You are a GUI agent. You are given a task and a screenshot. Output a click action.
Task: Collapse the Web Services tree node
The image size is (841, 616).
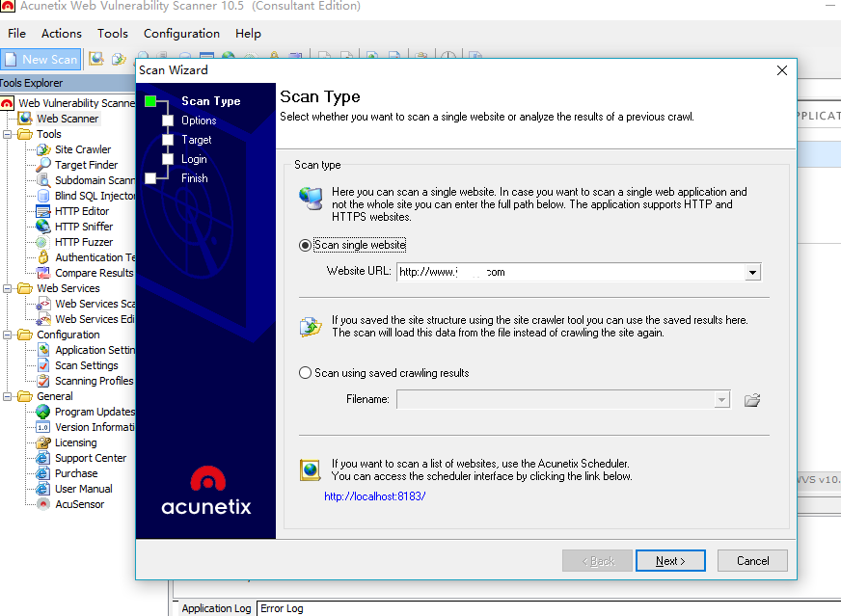click(8, 288)
